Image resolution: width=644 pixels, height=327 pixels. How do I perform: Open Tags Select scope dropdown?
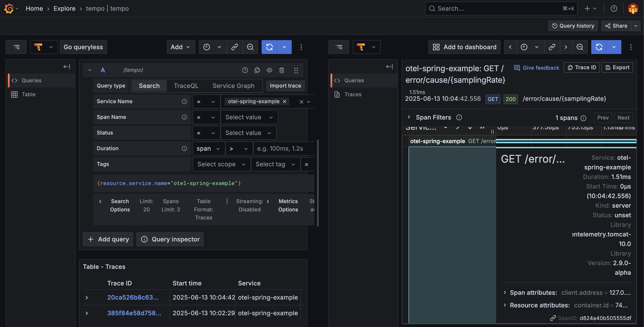[221, 164]
